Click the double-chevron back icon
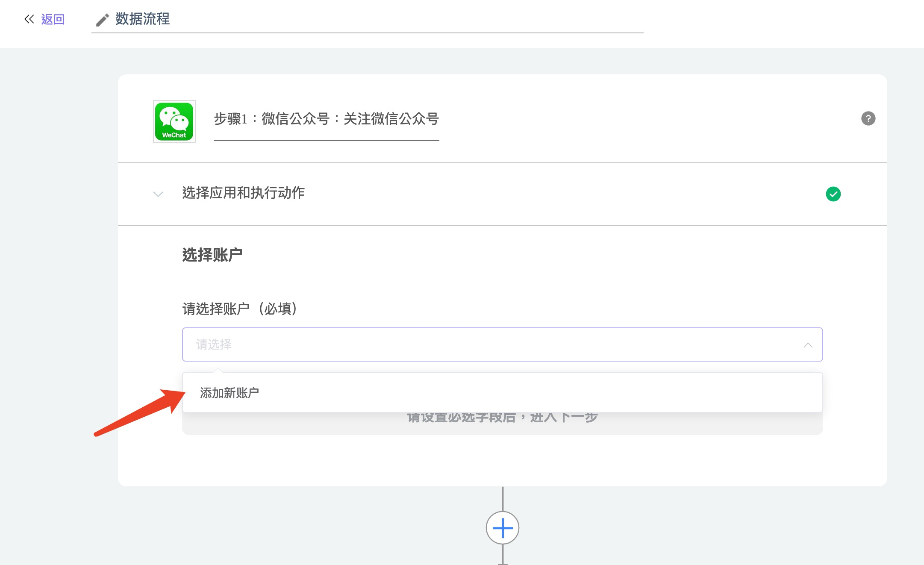The height and width of the screenshot is (565, 924). pos(29,19)
